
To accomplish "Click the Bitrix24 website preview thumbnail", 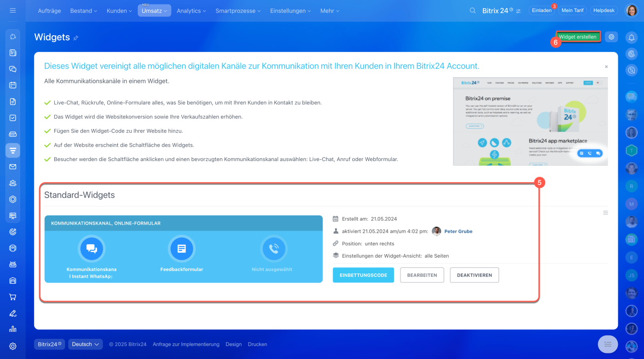I will [530, 121].
